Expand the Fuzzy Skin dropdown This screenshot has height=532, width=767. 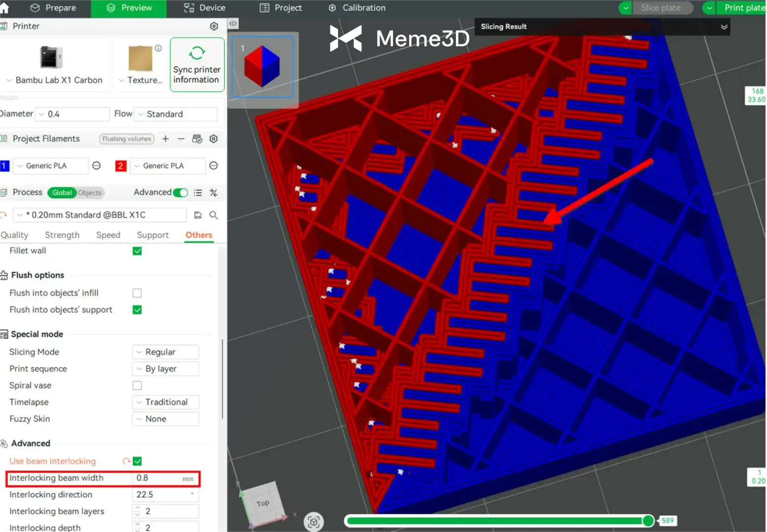coord(166,419)
